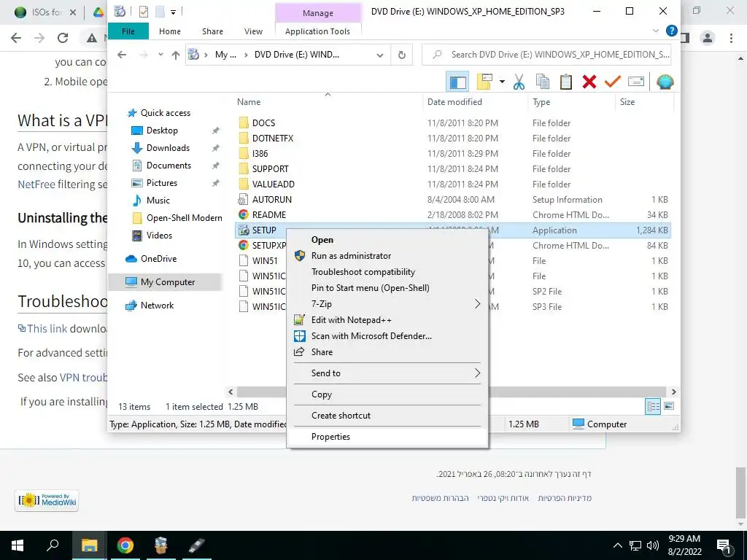The image size is (747, 560).
Task: Refresh the DVD Drive folder view
Action: pos(402,55)
